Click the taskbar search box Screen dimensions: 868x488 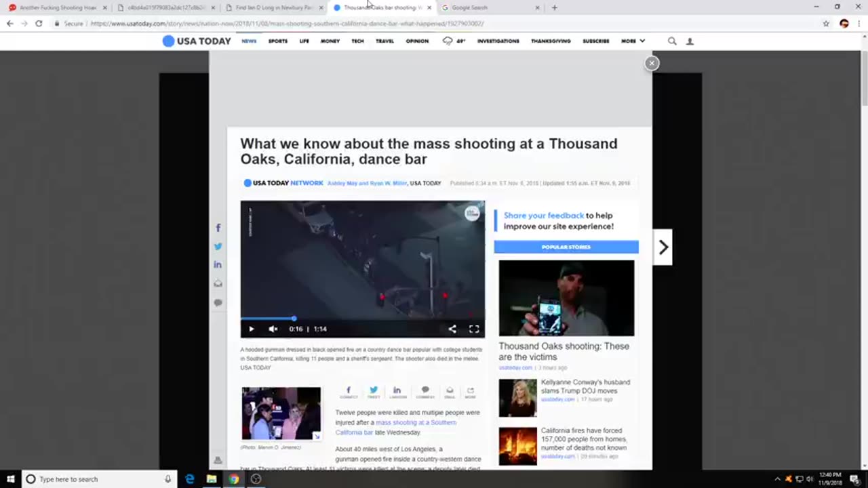click(x=100, y=479)
